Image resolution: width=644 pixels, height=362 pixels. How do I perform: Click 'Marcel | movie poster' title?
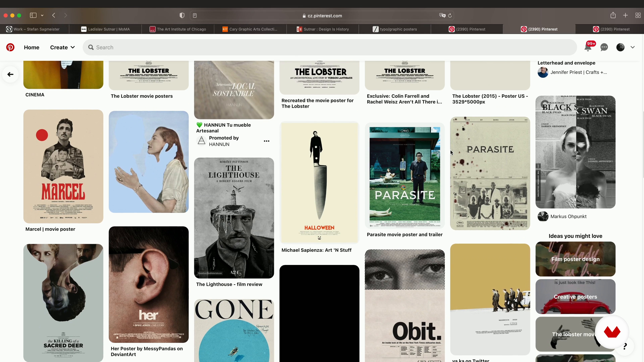click(50, 229)
